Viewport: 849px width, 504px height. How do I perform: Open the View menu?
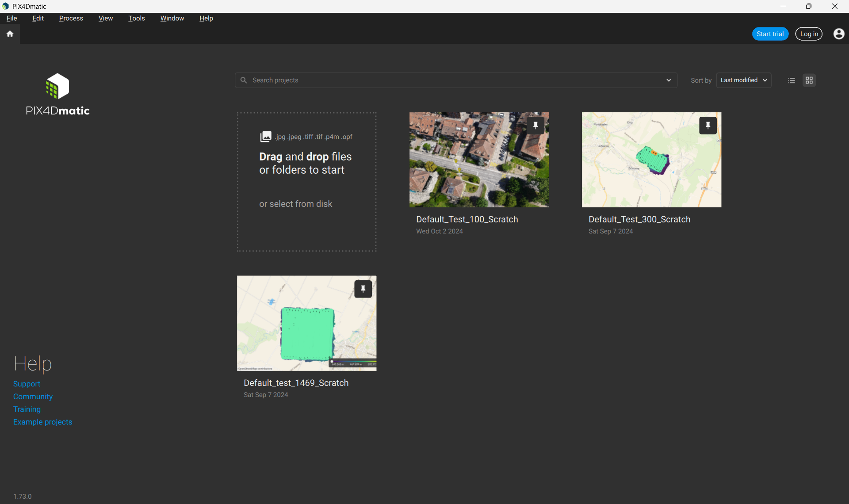[106, 18]
